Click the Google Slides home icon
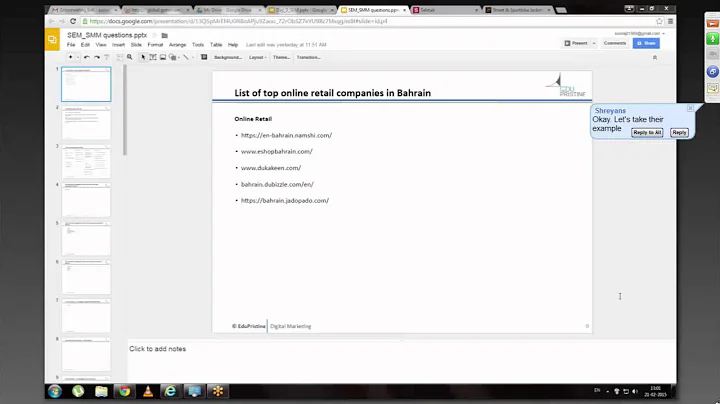 [52, 39]
